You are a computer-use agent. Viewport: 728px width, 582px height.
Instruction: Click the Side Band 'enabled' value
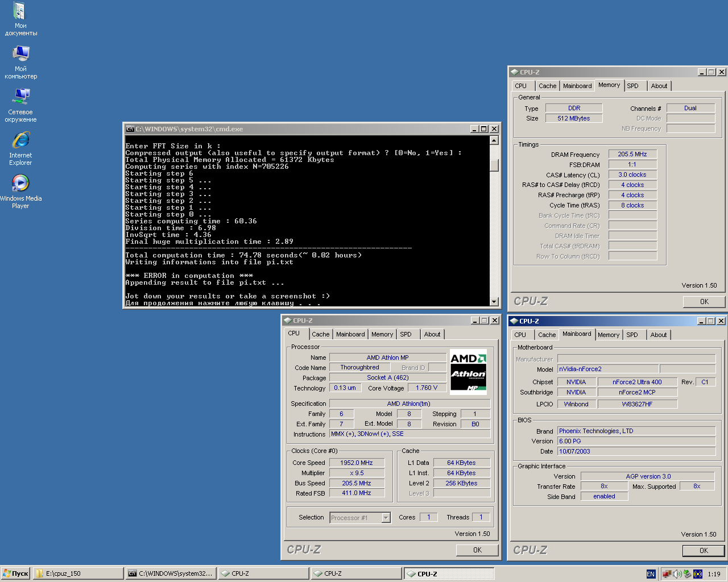(604, 496)
